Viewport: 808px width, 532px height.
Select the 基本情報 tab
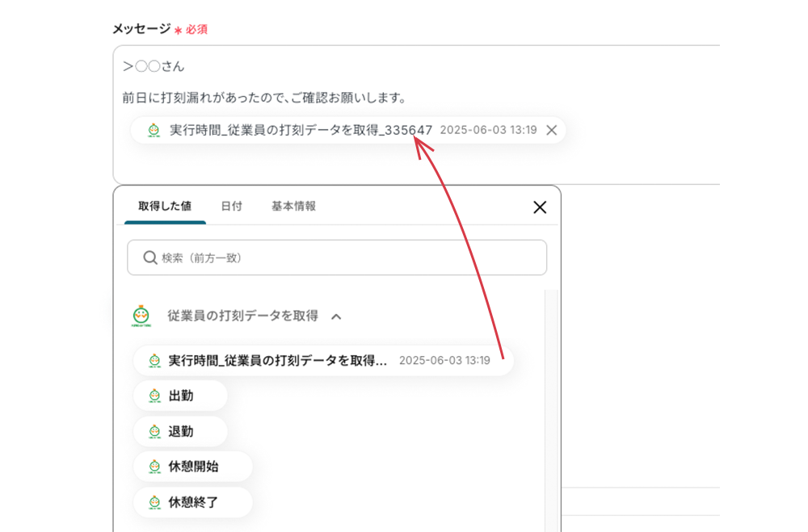coord(293,207)
